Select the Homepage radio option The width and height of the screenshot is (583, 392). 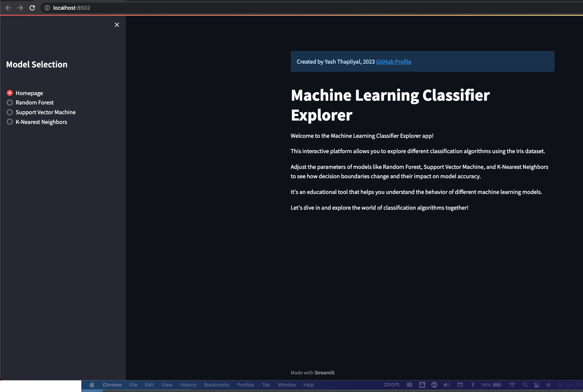25,93
